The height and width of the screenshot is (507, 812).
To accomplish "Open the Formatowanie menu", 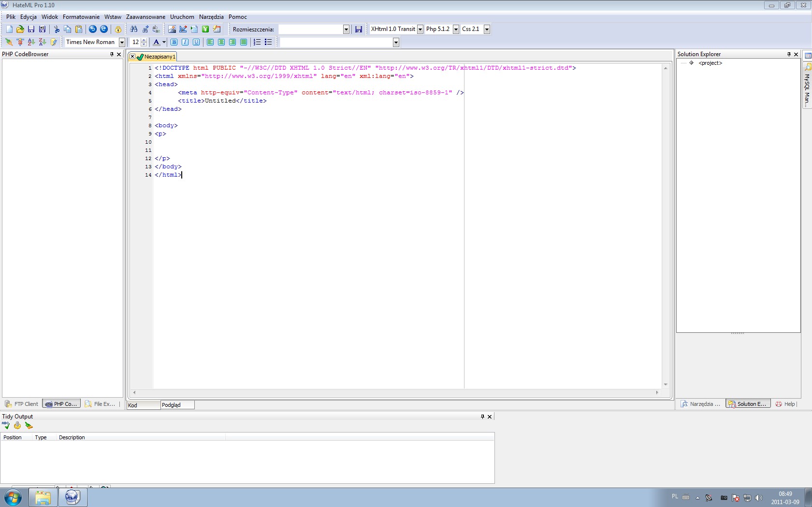I will tap(81, 17).
